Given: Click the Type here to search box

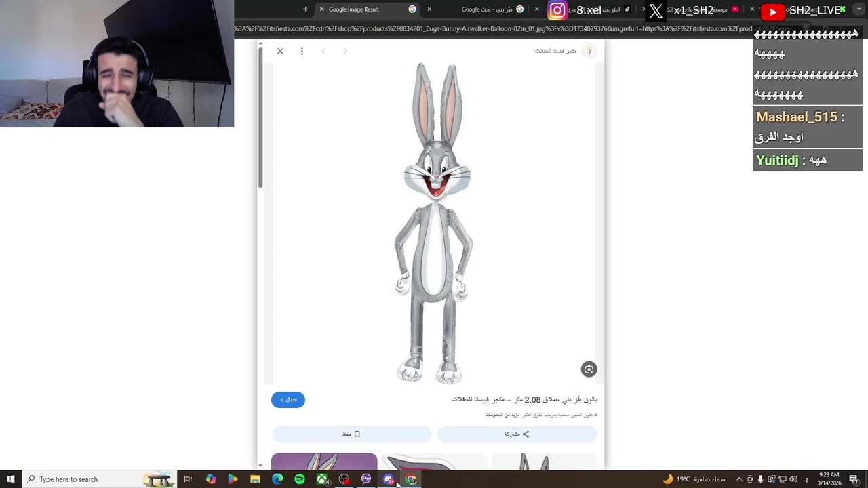Looking at the screenshot, I should click(99, 479).
